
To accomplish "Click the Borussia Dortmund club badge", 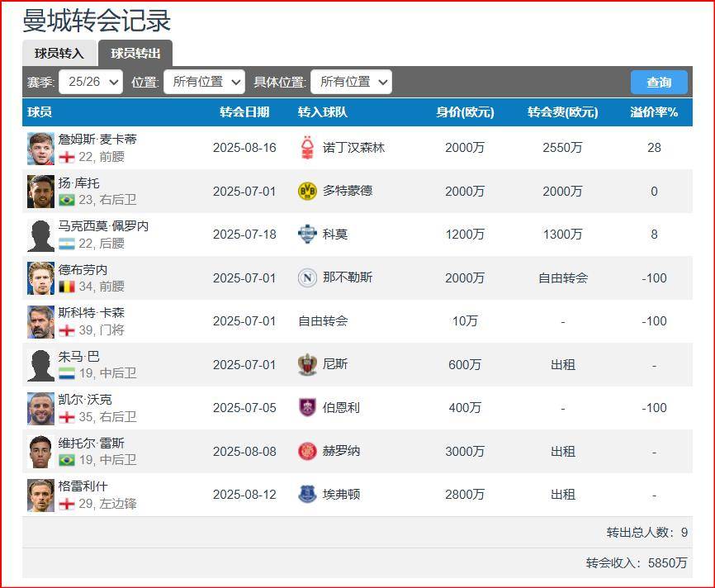I will coord(306,191).
